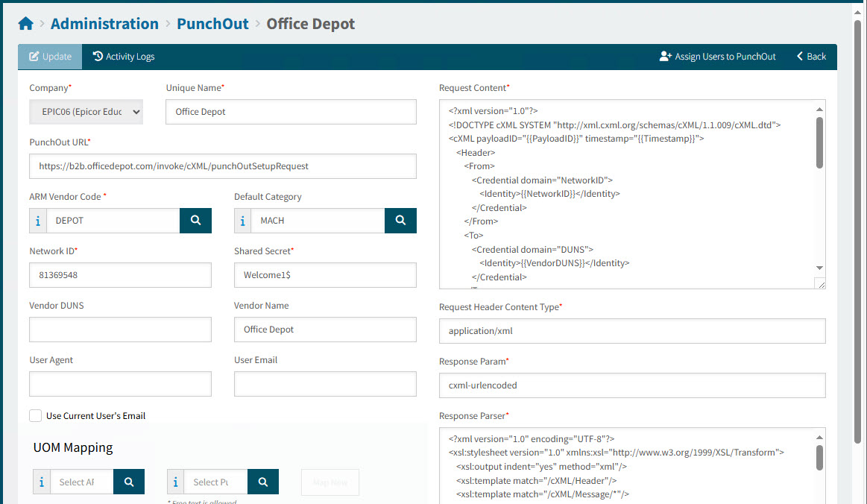Click UOM Mapping first search magnifier button
This screenshot has width=867, height=504.
click(x=129, y=482)
